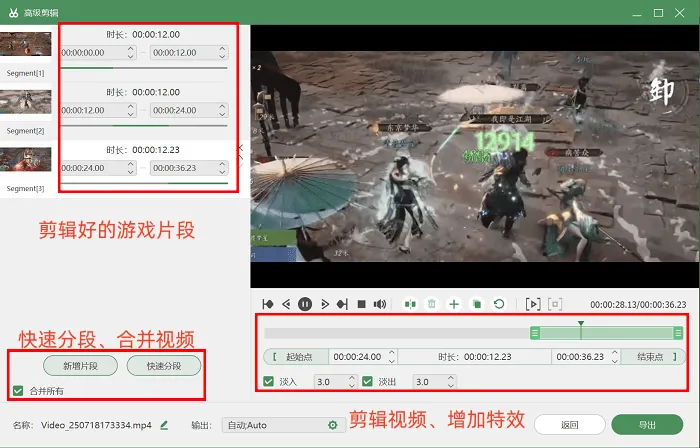Increase Segment[3] start time 00:00:24.00
Screen dimensions: 700x448
[x=130, y=164]
